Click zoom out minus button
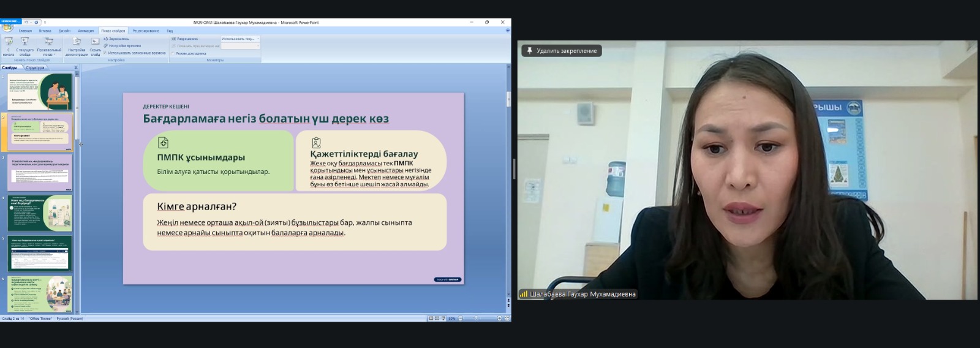Screen dimensions: 980x348 [461, 318]
